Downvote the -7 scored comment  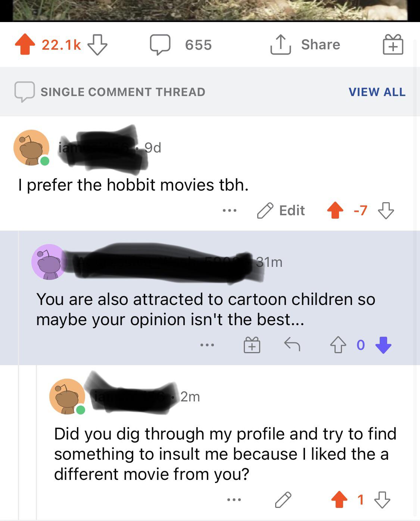386,210
